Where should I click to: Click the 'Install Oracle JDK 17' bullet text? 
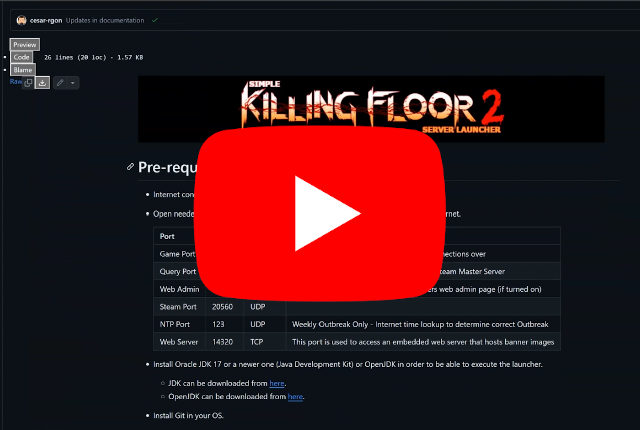coord(348,364)
